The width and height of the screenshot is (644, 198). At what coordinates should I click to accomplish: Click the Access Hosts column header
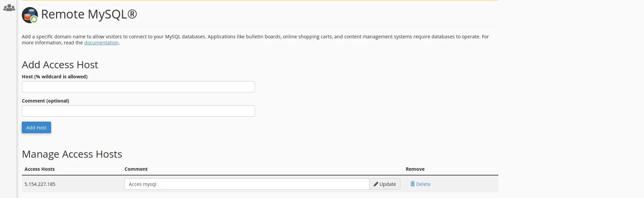tap(40, 169)
